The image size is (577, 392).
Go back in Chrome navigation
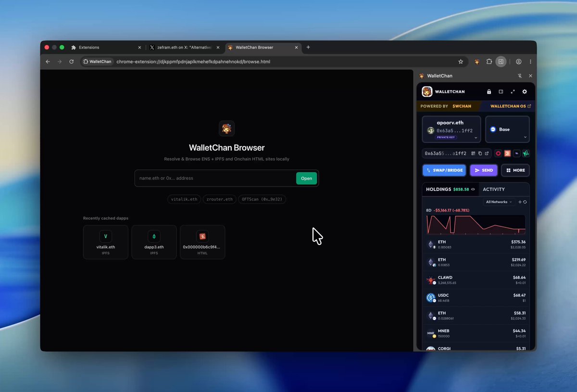coord(48,62)
